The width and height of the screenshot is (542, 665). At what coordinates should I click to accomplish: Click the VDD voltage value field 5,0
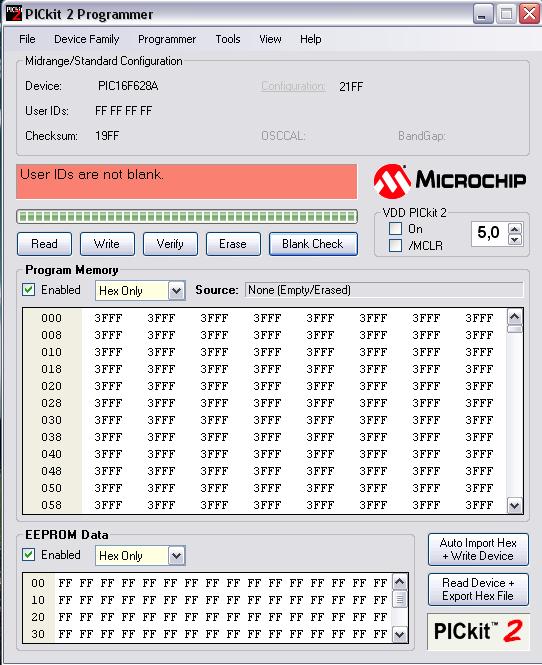(x=489, y=233)
